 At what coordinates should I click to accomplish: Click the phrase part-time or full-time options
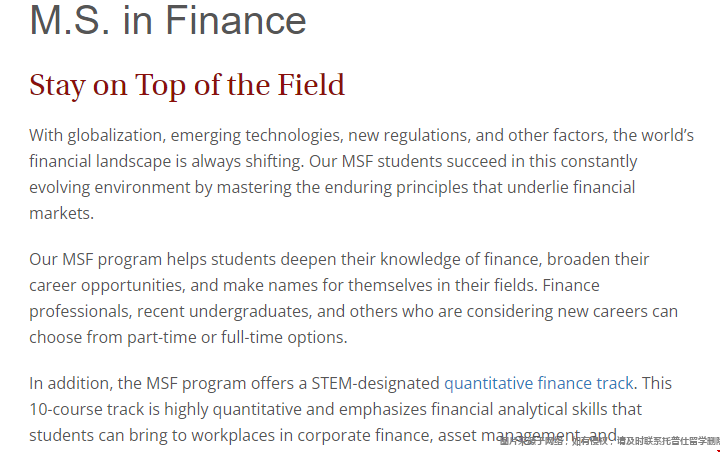point(237,338)
